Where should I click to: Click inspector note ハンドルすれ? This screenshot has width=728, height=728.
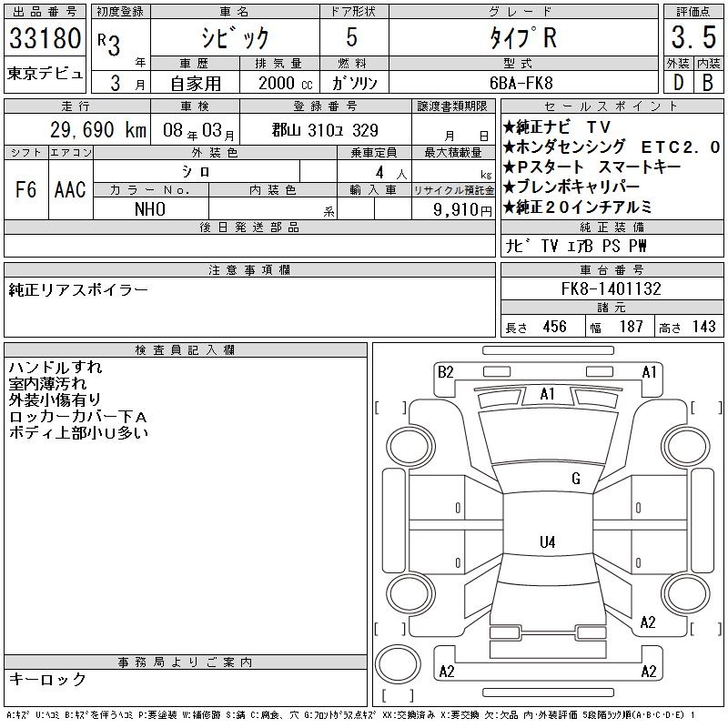(56, 368)
